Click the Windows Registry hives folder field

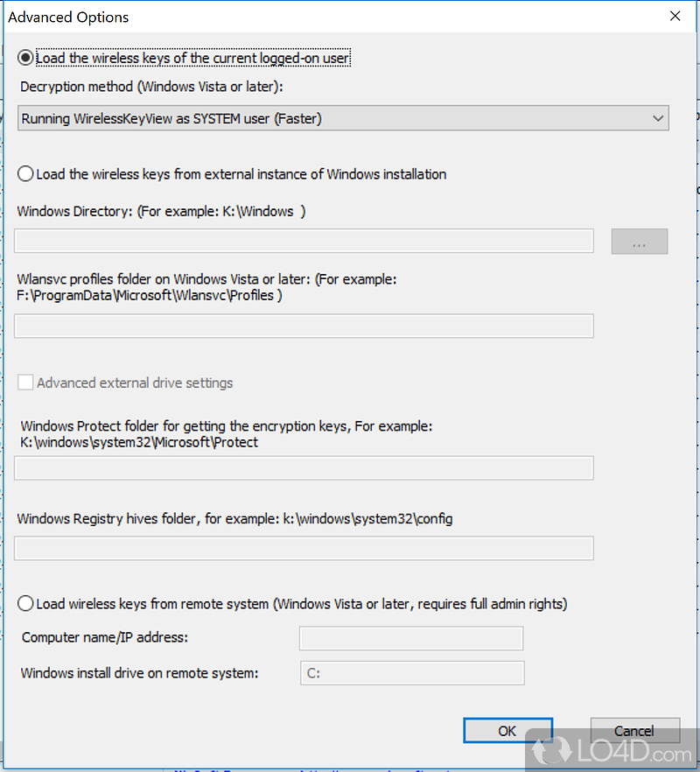[304, 549]
